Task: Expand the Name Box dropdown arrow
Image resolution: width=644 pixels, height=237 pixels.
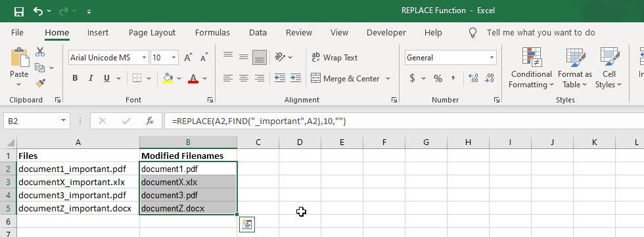Action: click(x=63, y=121)
